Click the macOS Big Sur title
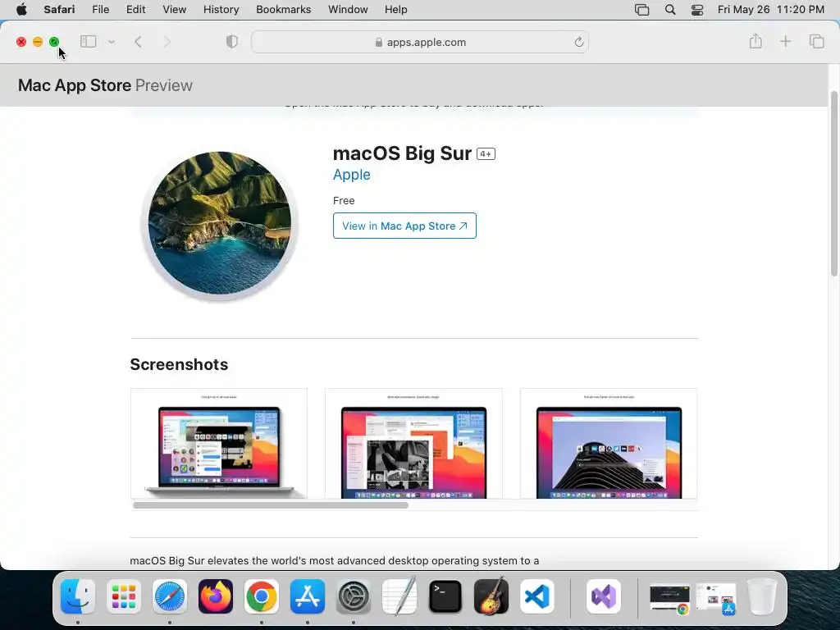The height and width of the screenshot is (630, 840). click(402, 153)
